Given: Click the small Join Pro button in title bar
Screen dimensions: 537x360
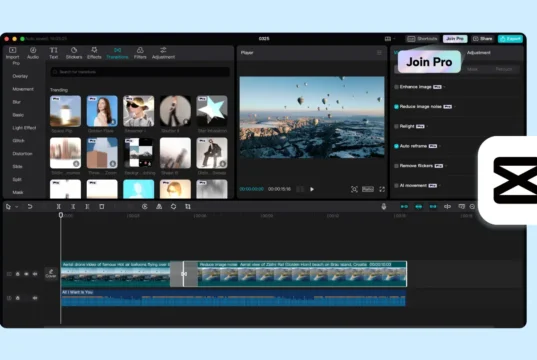Looking at the screenshot, I should 455,39.
